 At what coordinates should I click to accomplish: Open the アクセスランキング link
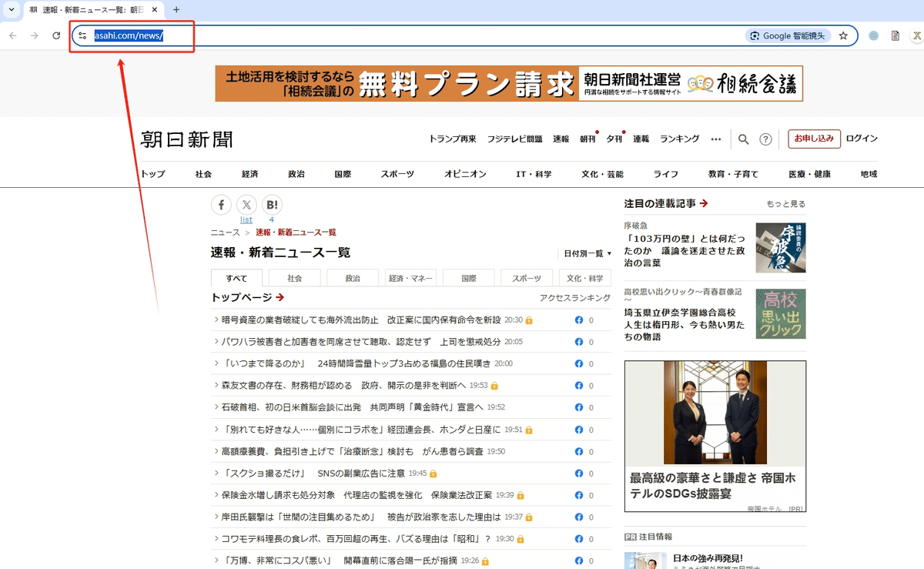tap(575, 298)
